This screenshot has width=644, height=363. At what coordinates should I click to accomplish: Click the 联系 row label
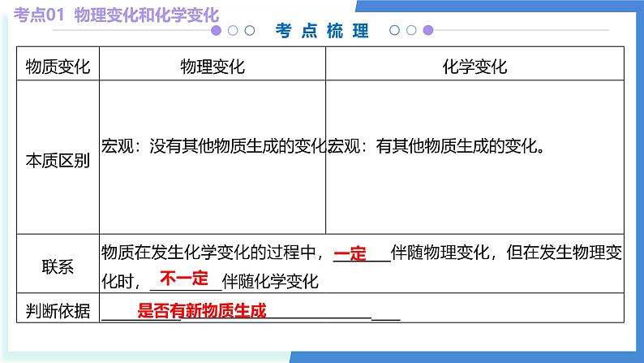click(58, 267)
